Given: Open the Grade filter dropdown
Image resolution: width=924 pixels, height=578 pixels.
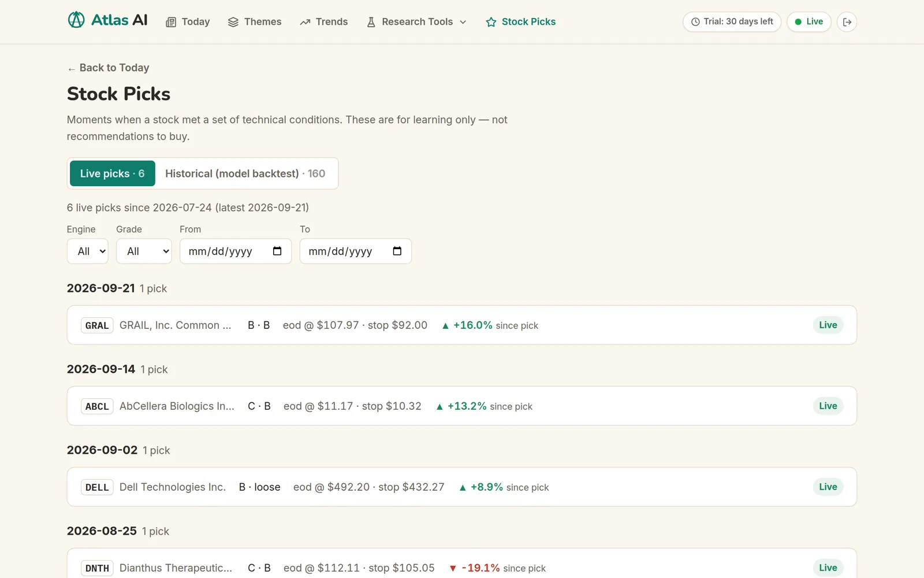Looking at the screenshot, I should point(144,251).
